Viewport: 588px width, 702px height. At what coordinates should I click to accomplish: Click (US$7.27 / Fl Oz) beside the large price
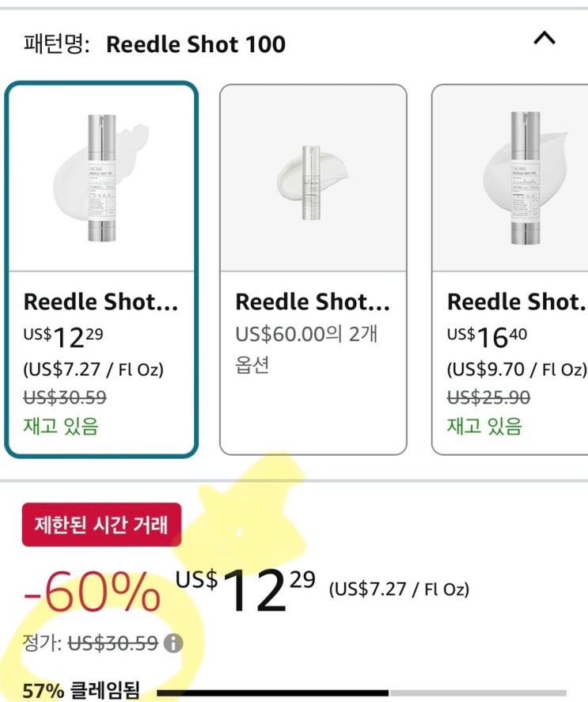(x=400, y=589)
